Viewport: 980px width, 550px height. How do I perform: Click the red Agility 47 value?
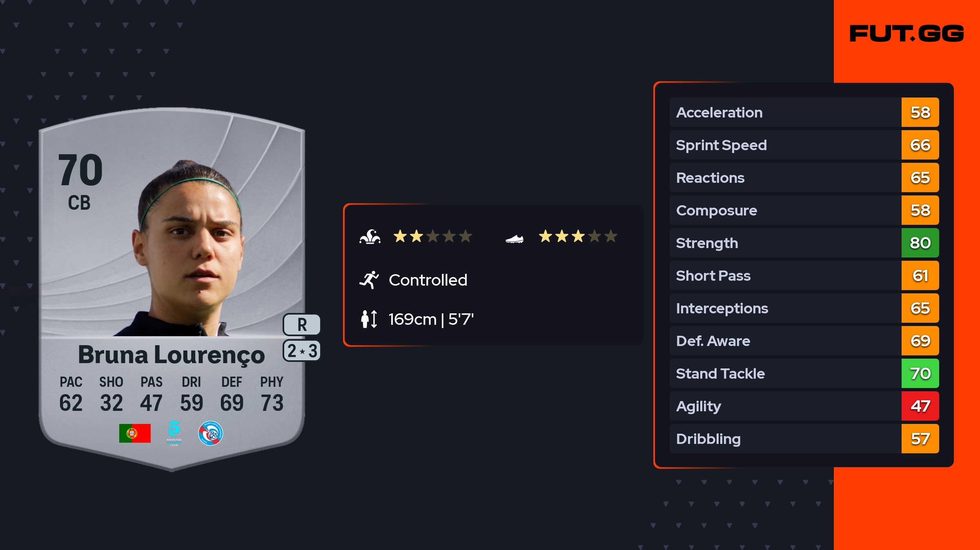point(920,406)
